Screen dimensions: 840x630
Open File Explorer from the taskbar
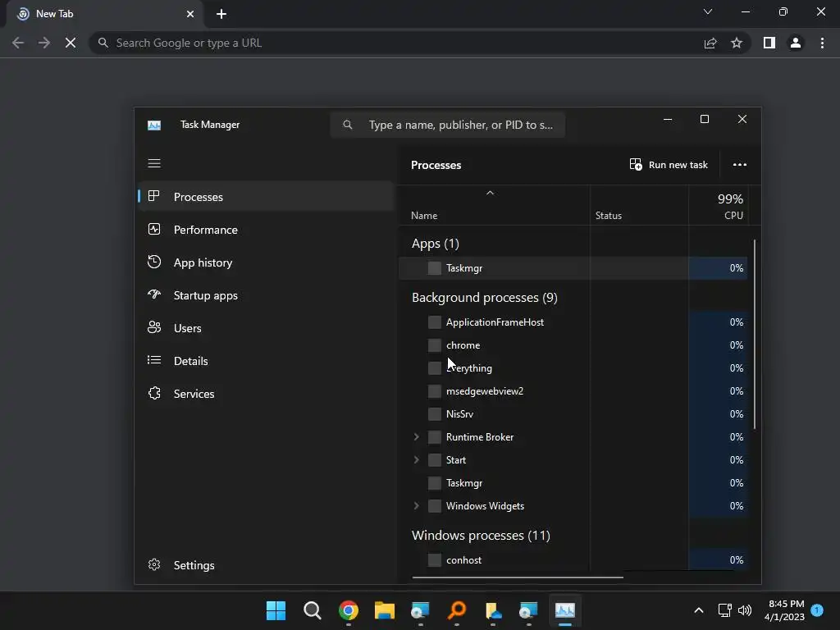point(385,610)
